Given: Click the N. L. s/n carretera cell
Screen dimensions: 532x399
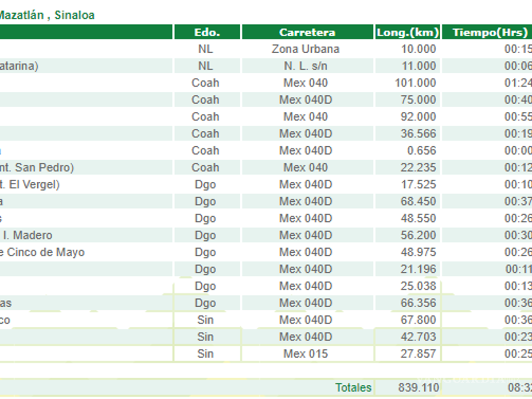Looking at the screenshot, I should (305, 66).
